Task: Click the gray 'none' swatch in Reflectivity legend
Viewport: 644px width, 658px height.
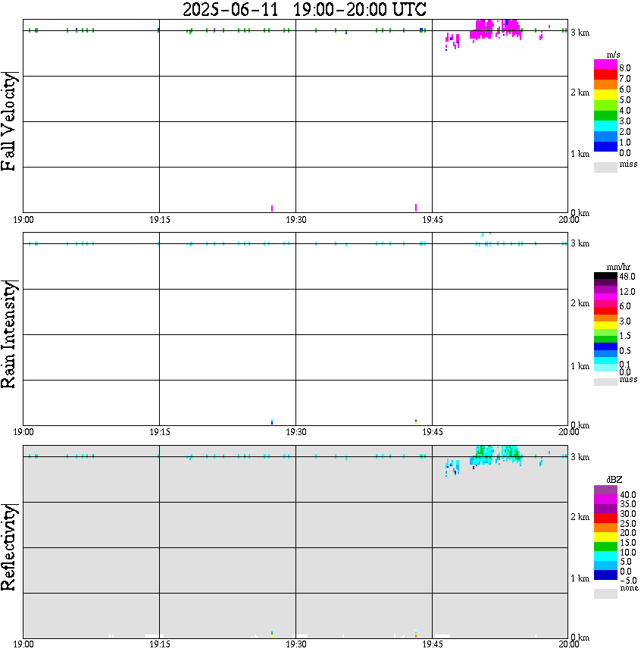Action: (605, 594)
